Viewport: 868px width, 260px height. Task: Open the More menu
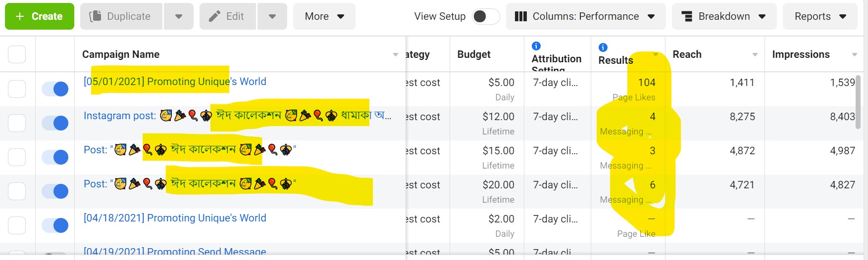pos(324,16)
